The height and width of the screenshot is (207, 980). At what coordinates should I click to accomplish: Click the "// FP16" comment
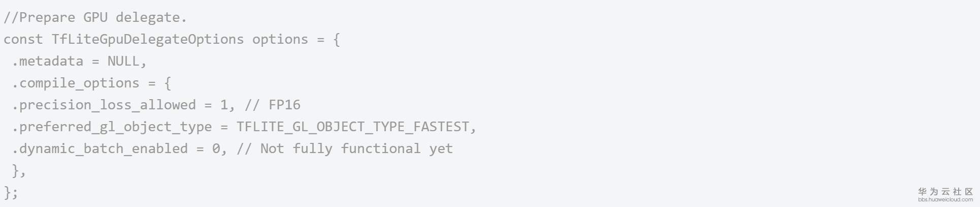tap(273, 105)
